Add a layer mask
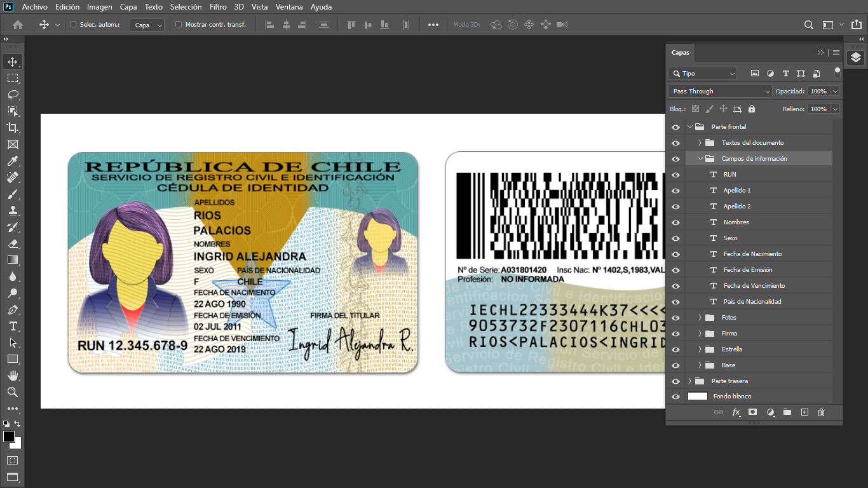Screen dimensions: 868x488 [753, 412]
